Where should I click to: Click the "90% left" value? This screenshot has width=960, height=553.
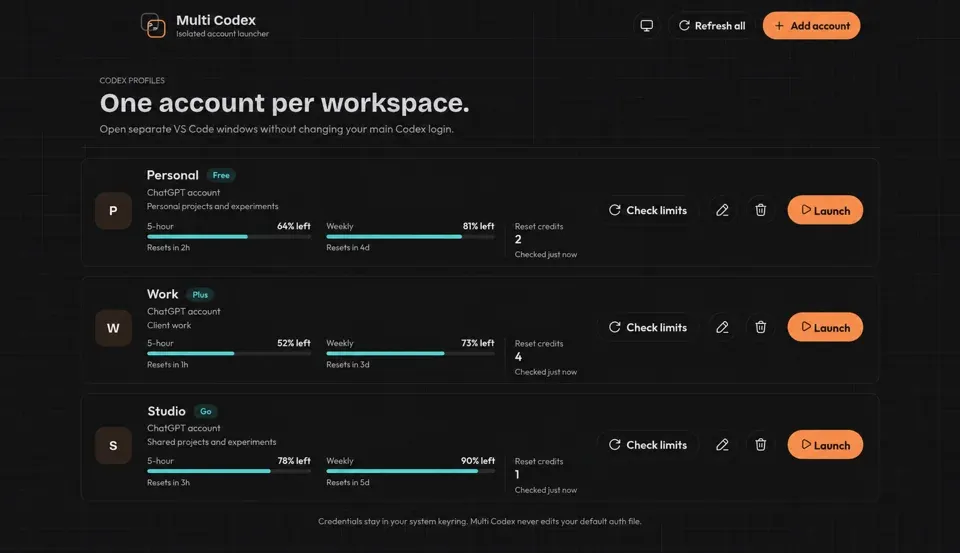pos(478,461)
